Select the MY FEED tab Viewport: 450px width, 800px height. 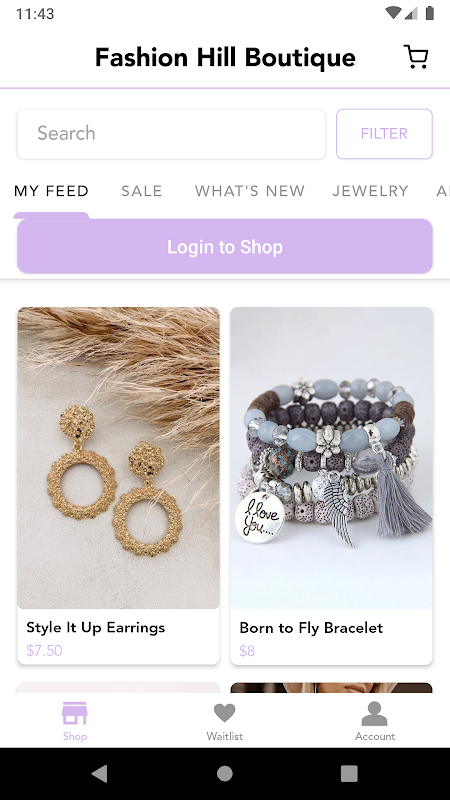tap(52, 191)
